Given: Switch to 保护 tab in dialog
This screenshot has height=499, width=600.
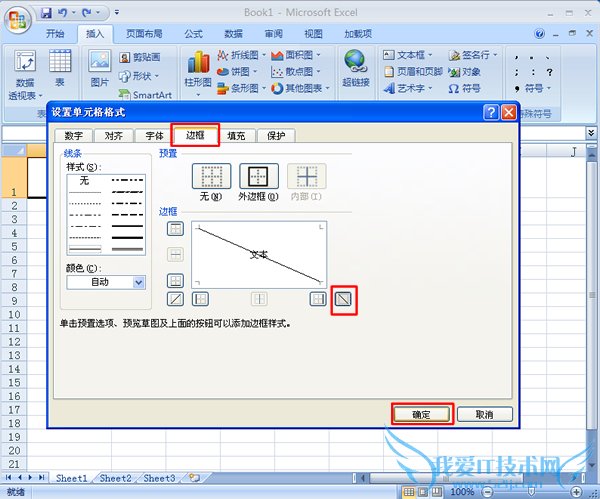Looking at the screenshot, I should pyautogui.click(x=276, y=135).
